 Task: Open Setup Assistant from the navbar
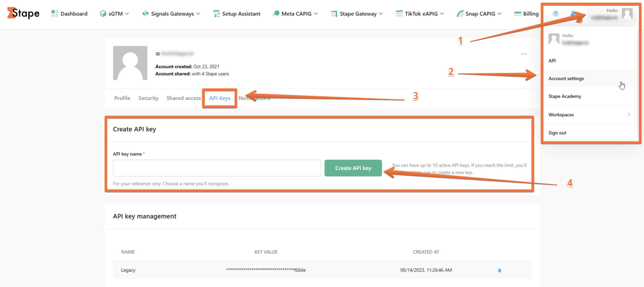click(x=237, y=13)
